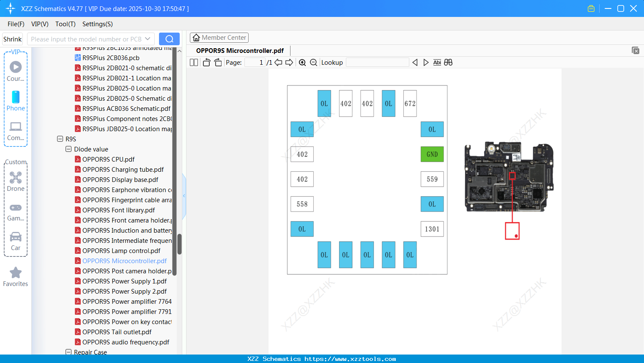Viewport: 644px width, 363px height.
Task: Zoom out of the PDF
Action: click(x=313, y=63)
